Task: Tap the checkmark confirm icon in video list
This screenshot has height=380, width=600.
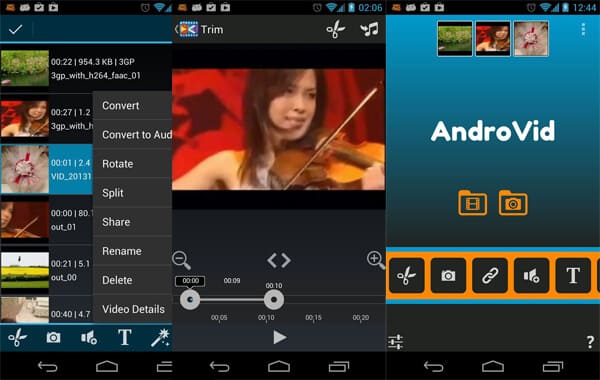Action: pos(16,29)
